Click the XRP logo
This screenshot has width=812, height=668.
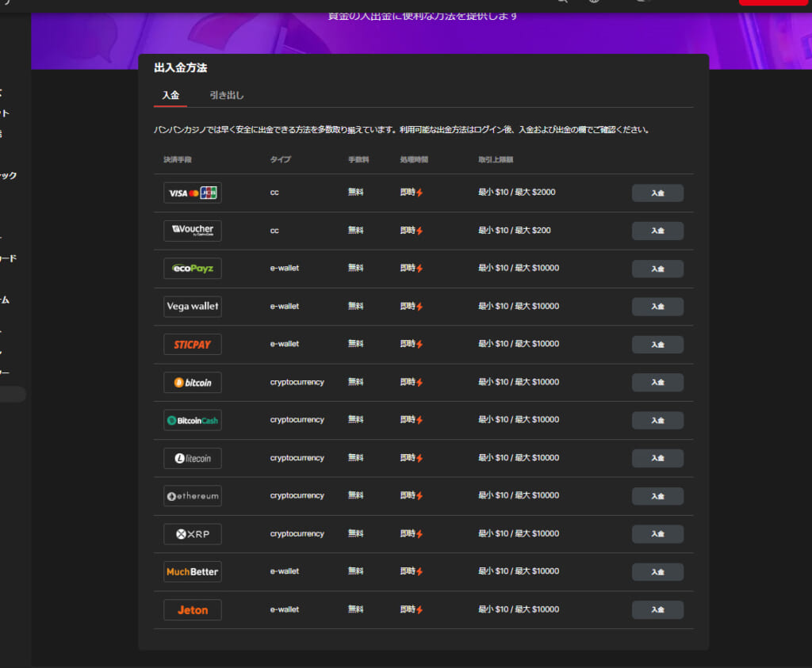193,534
